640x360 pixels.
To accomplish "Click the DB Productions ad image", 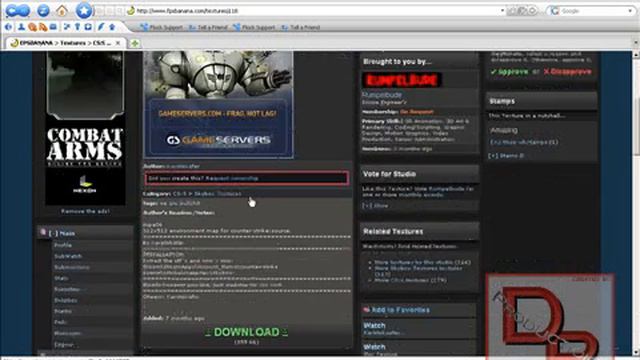I will tap(550, 316).
